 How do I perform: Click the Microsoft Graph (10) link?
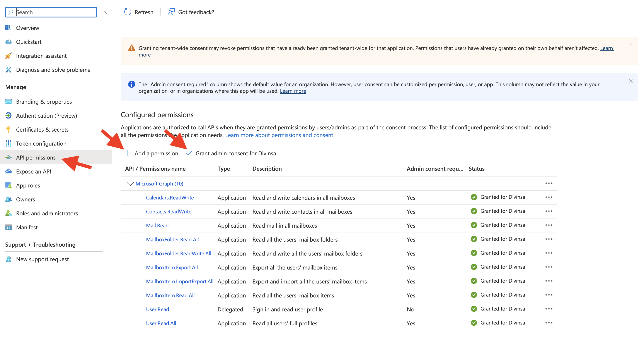coord(159,184)
